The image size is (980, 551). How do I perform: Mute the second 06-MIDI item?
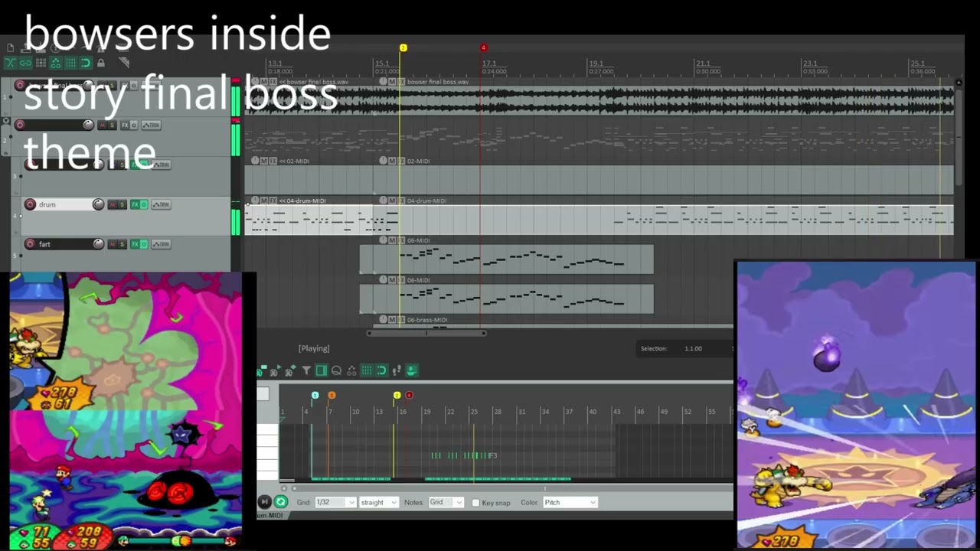(392, 280)
